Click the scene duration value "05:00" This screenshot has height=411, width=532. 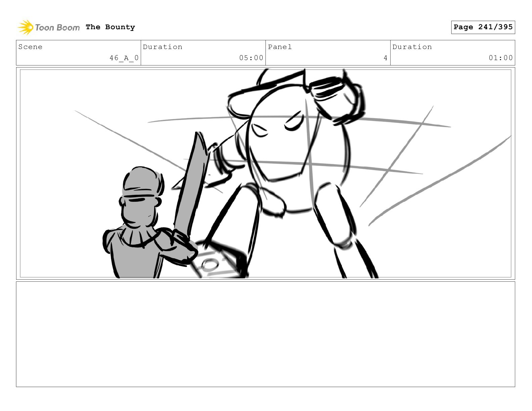(x=251, y=58)
